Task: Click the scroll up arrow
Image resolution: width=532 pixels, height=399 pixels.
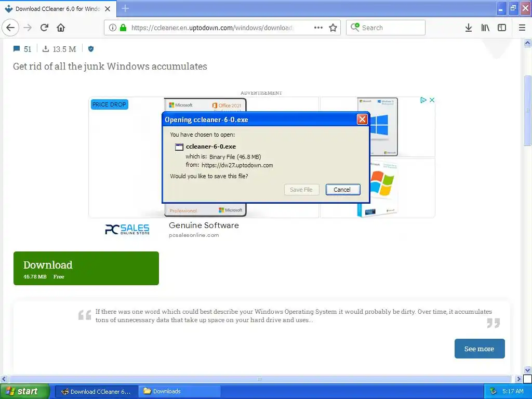Action: (527, 43)
